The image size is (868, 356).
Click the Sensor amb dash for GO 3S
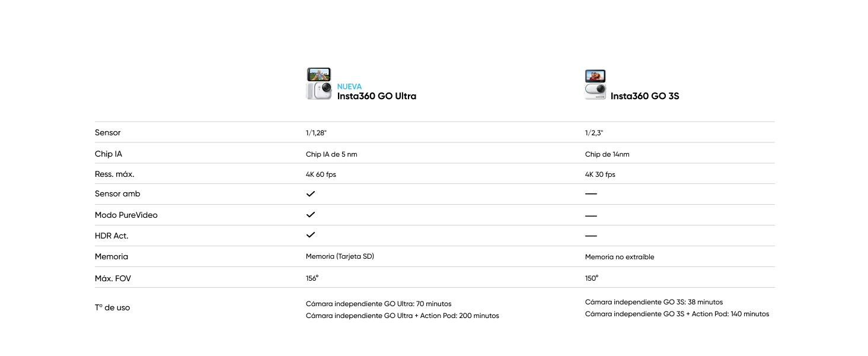pyautogui.click(x=591, y=194)
